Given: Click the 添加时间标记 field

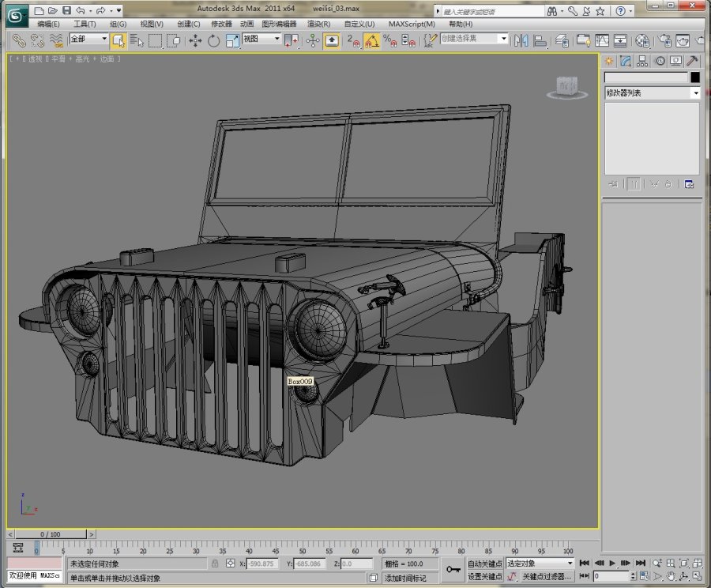Looking at the screenshot, I should coord(410,578).
